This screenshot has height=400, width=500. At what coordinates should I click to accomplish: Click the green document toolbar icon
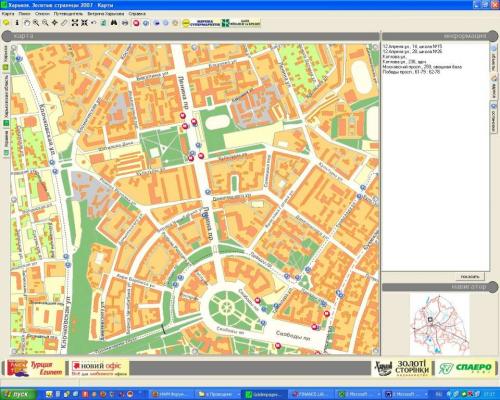coord(104,23)
